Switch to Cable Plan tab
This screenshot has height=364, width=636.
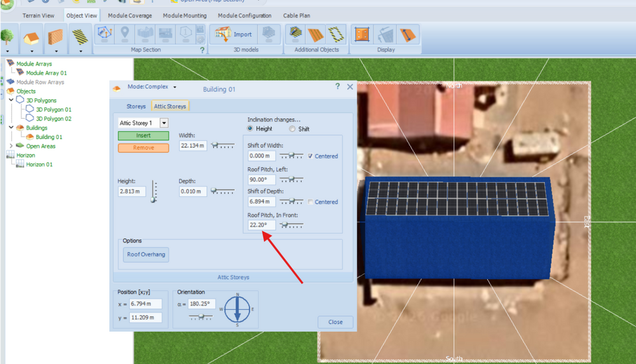point(296,15)
